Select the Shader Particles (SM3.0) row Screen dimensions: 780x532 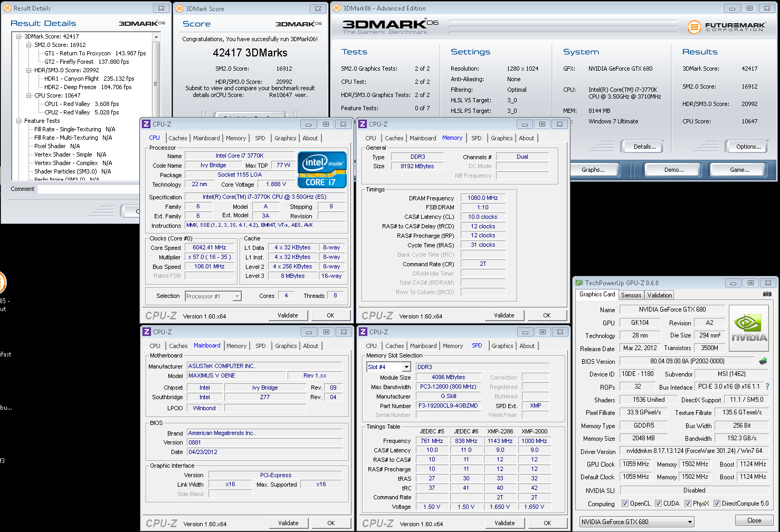(73, 171)
